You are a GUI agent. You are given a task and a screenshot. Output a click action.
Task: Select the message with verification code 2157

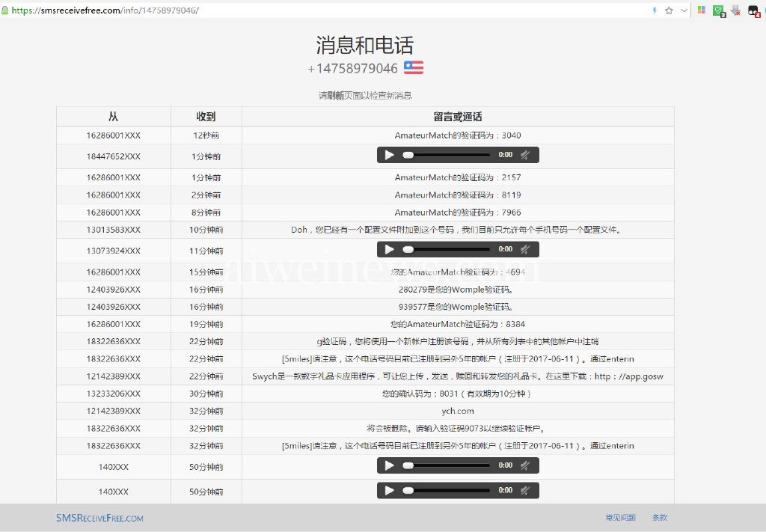tap(458, 177)
